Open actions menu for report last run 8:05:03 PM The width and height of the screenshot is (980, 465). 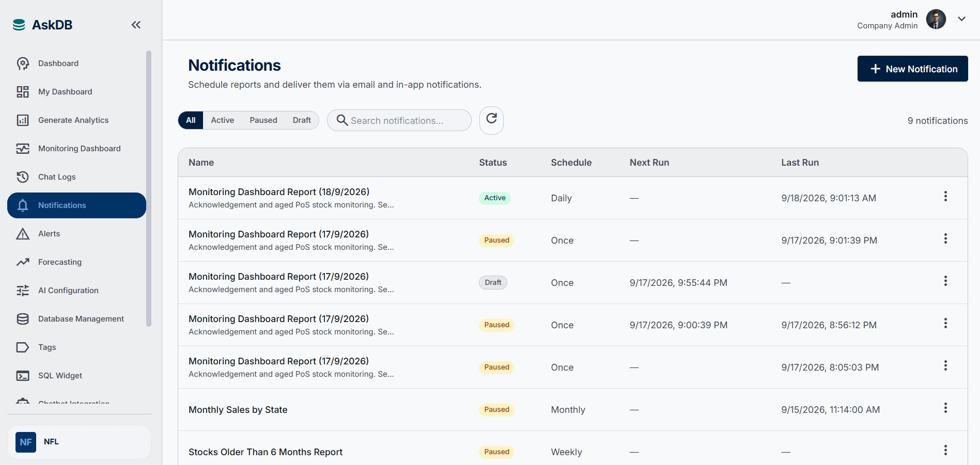945,365
